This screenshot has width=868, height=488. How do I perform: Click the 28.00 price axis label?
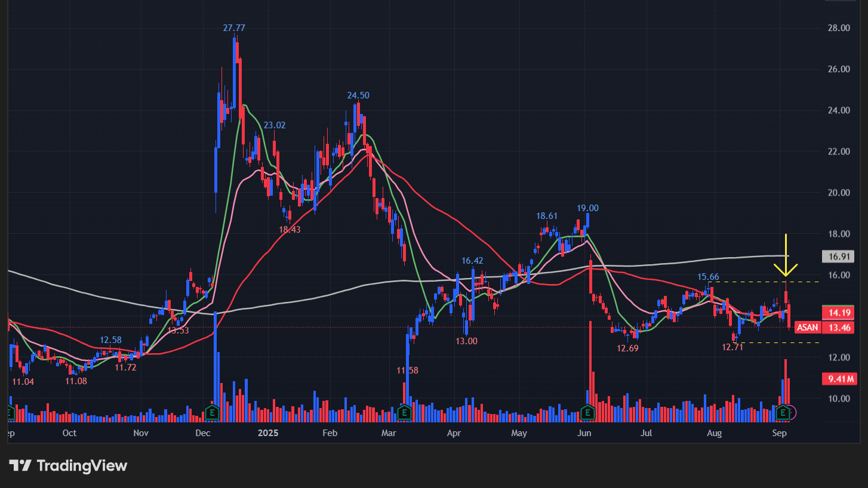839,28
